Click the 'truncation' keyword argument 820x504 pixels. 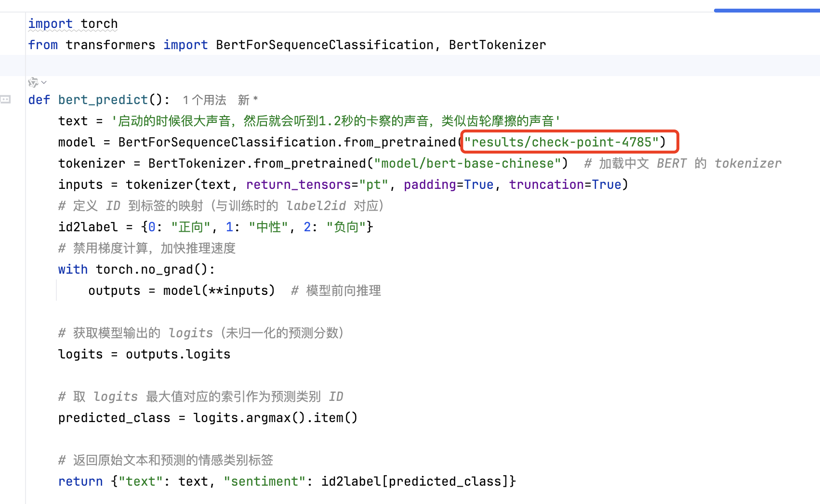click(546, 185)
